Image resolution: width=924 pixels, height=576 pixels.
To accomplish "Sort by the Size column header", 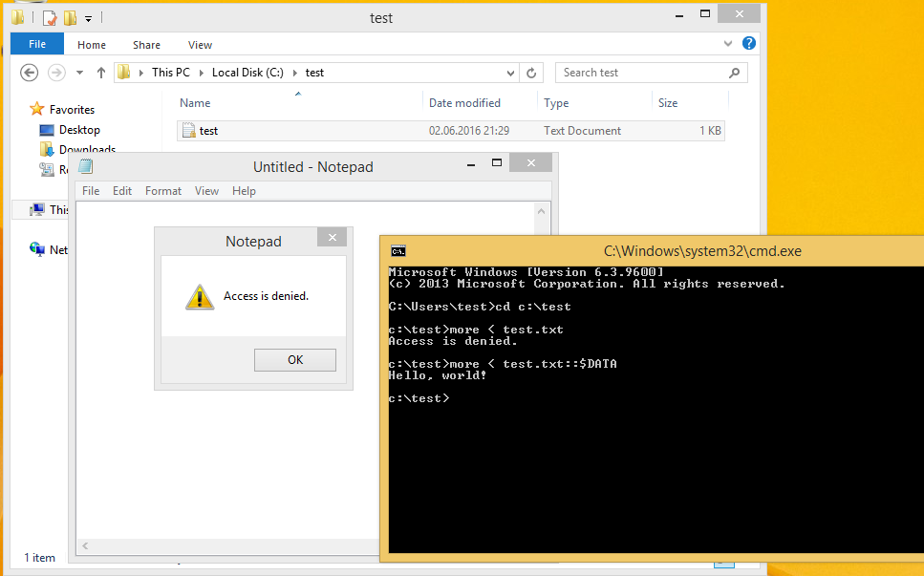I will point(668,102).
